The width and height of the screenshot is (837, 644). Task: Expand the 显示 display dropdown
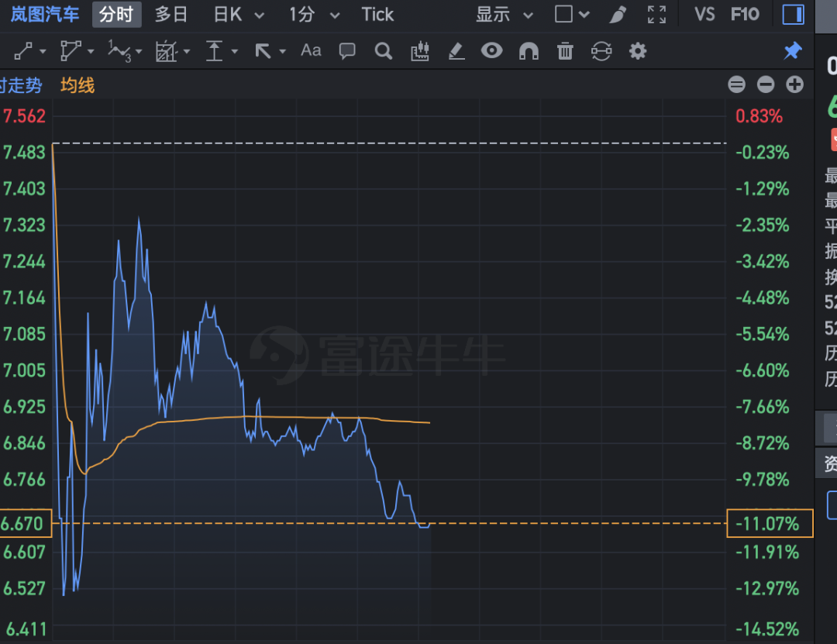[505, 15]
